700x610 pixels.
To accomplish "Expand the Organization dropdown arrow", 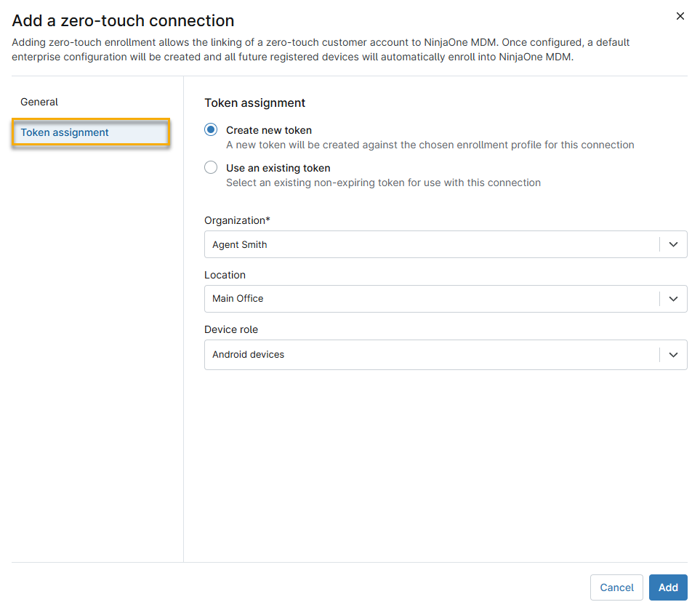I will (673, 245).
